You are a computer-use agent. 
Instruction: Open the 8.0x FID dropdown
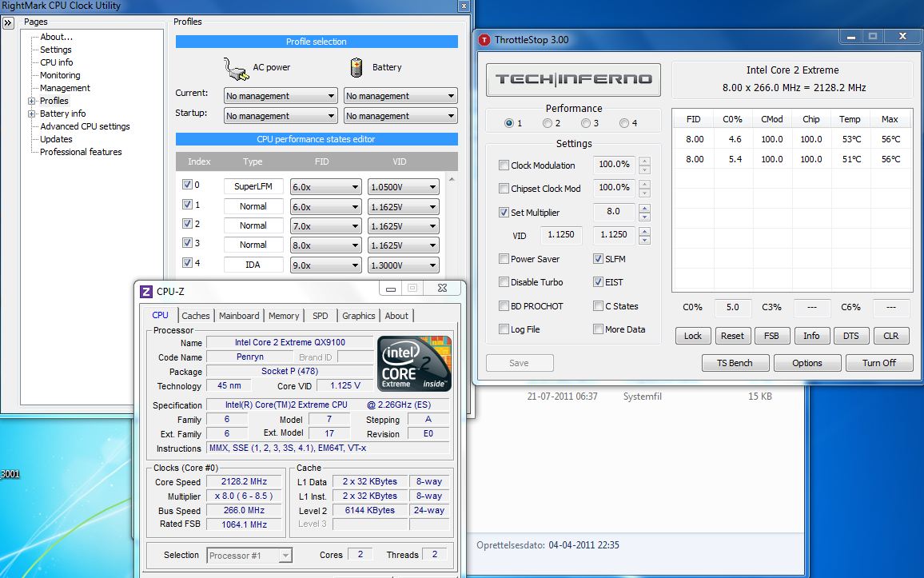point(326,245)
